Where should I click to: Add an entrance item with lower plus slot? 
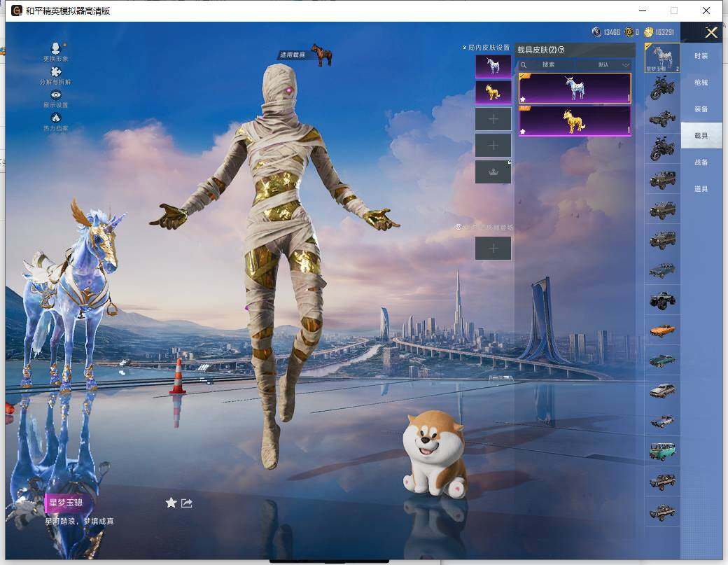[493, 249]
